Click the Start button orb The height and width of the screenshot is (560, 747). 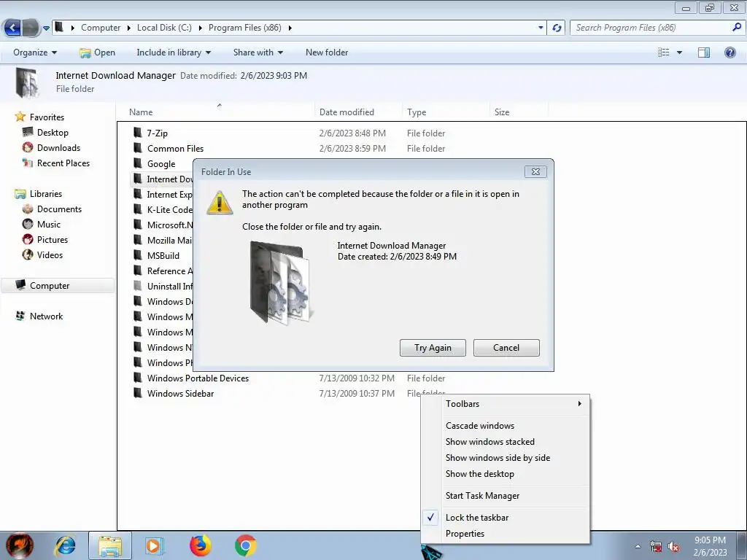pos(20,545)
